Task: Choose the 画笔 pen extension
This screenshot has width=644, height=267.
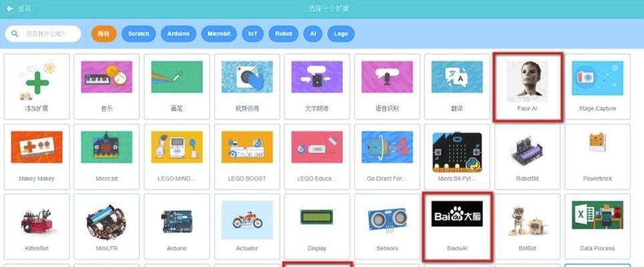Action: pos(177,87)
